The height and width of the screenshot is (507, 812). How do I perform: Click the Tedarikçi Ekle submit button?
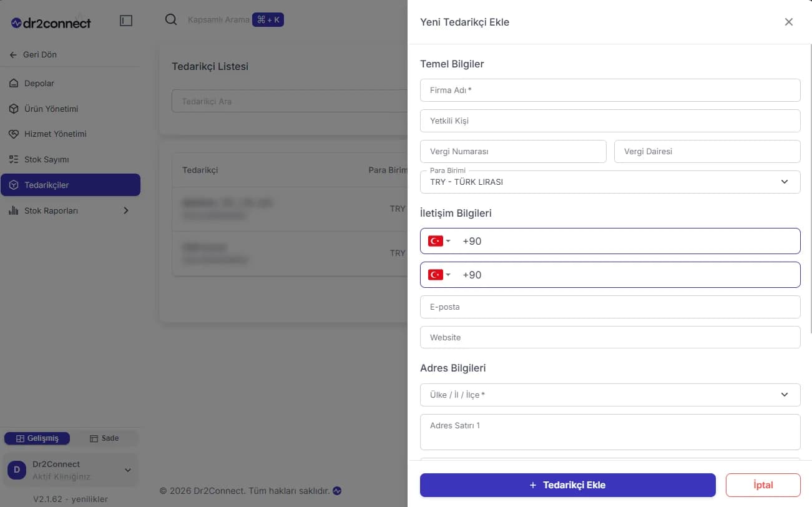tap(568, 485)
